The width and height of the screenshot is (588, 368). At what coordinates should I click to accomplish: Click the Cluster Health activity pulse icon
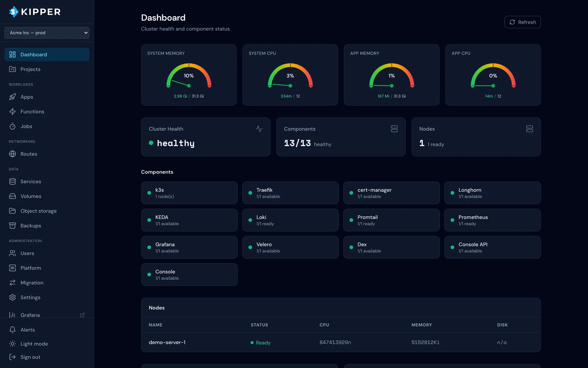click(259, 129)
